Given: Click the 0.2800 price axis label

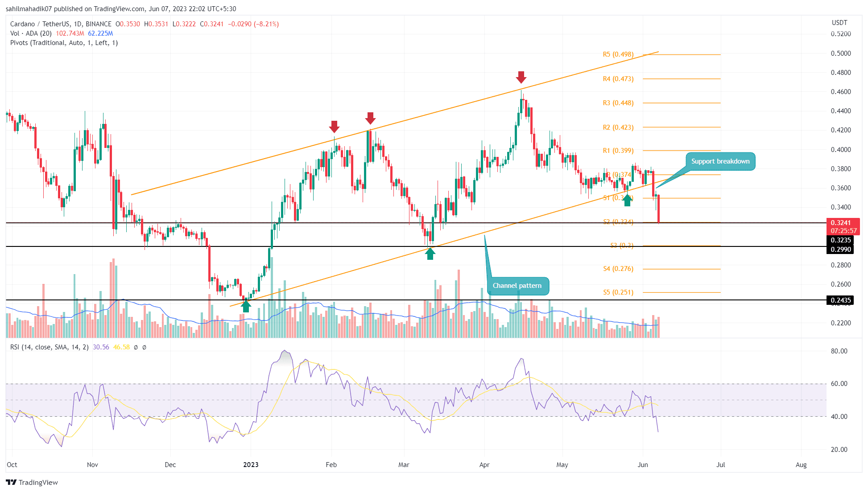Looking at the screenshot, I should (841, 265).
